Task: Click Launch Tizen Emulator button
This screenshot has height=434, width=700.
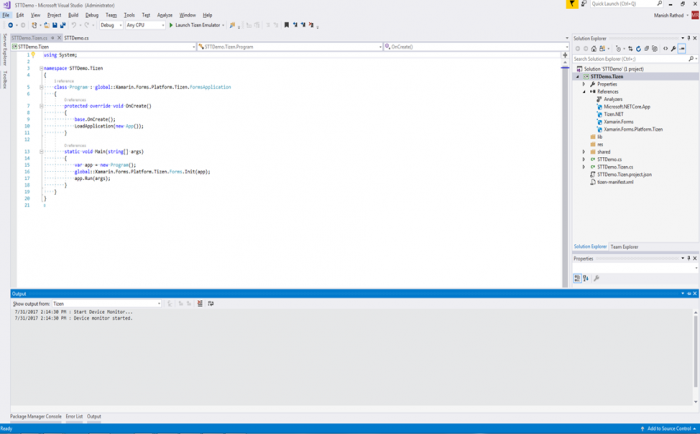Action: point(197,25)
